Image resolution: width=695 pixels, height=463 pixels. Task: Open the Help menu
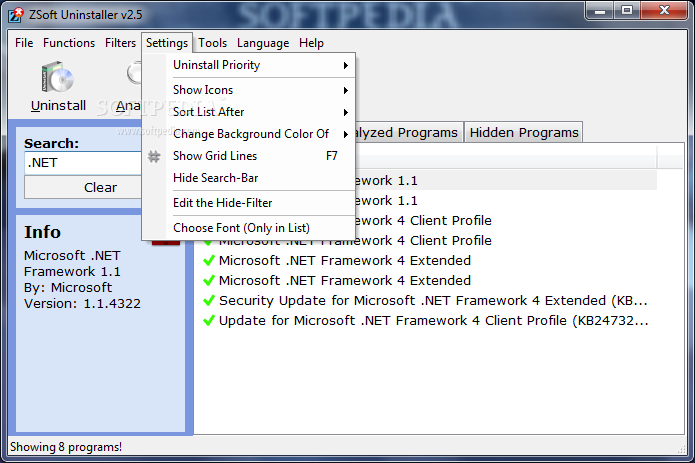(x=311, y=43)
